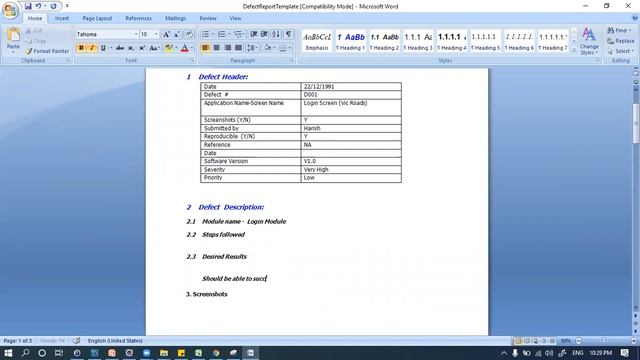Open multilevel list dropdown

click(239, 35)
